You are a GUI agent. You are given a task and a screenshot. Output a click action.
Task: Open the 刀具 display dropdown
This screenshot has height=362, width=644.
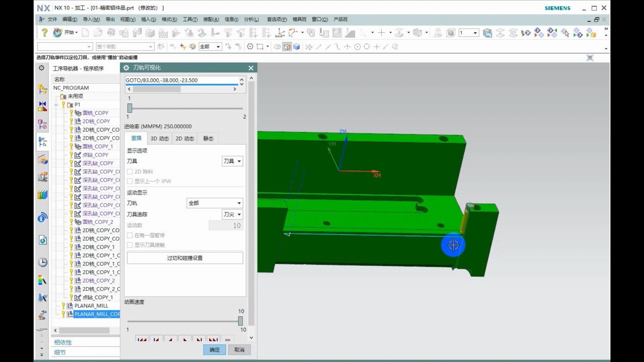tap(232, 161)
